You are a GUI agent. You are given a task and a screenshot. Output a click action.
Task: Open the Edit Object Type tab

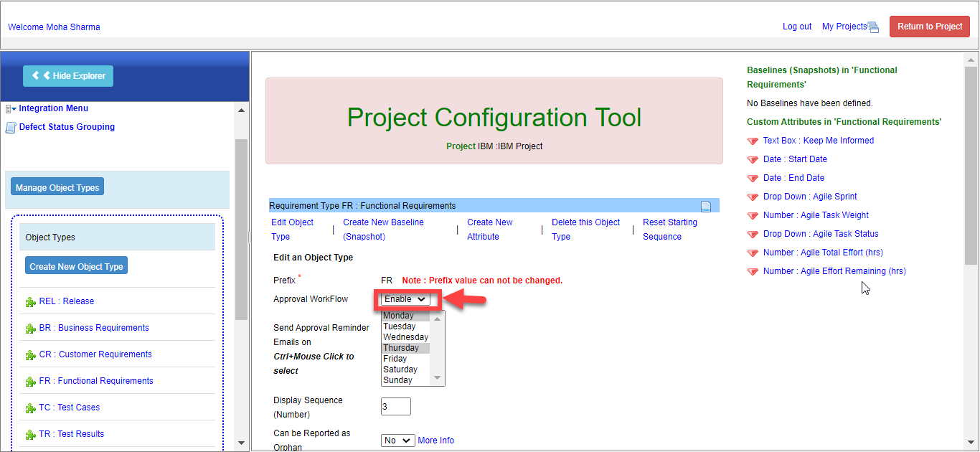pos(292,230)
